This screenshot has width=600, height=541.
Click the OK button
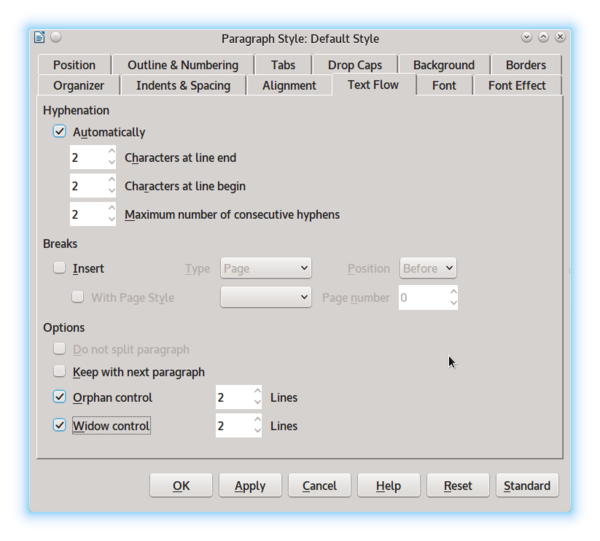coord(181,485)
